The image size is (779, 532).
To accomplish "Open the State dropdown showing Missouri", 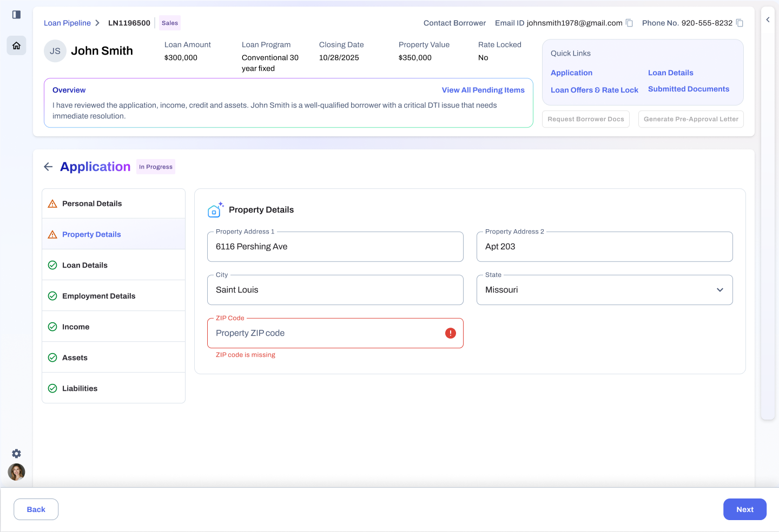I will pyautogui.click(x=605, y=290).
